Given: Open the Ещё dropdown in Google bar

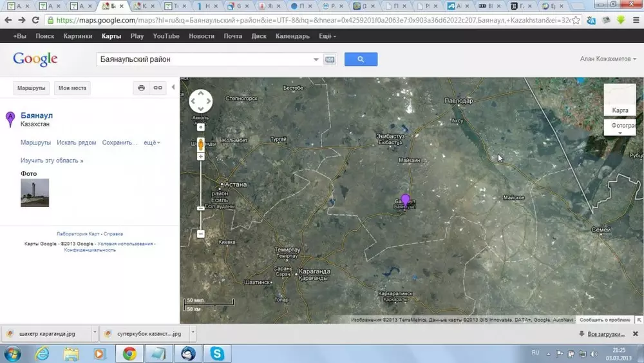Looking at the screenshot, I should tap(327, 36).
